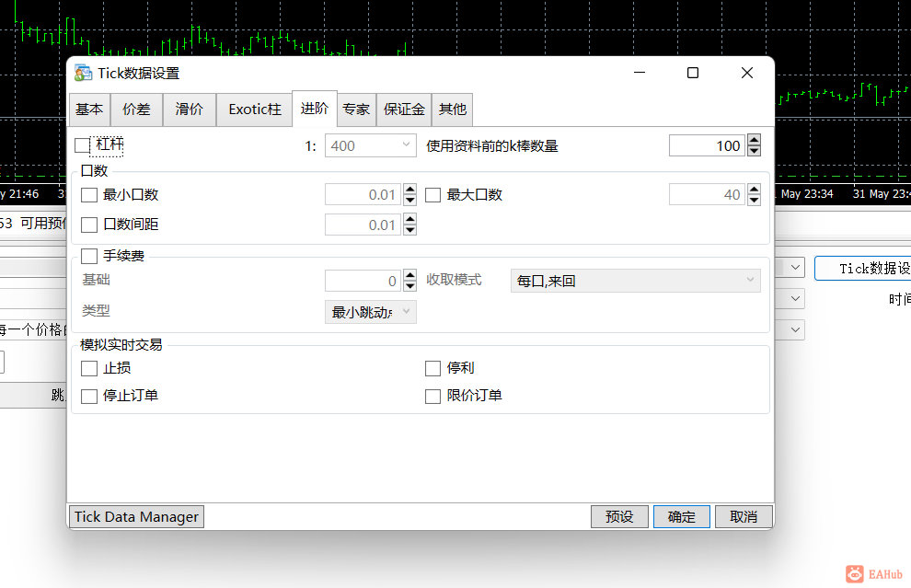Open the third dropdown arrow in the background tester panel

point(795,330)
